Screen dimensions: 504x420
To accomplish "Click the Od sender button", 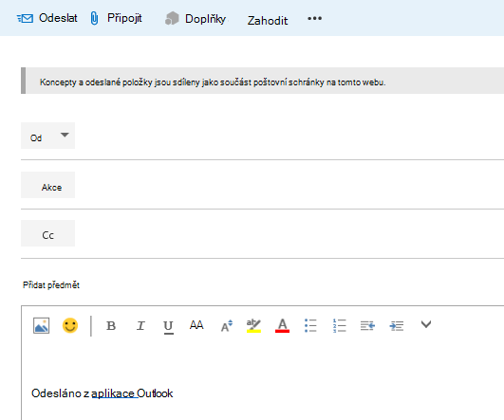I will tap(47, 136).
